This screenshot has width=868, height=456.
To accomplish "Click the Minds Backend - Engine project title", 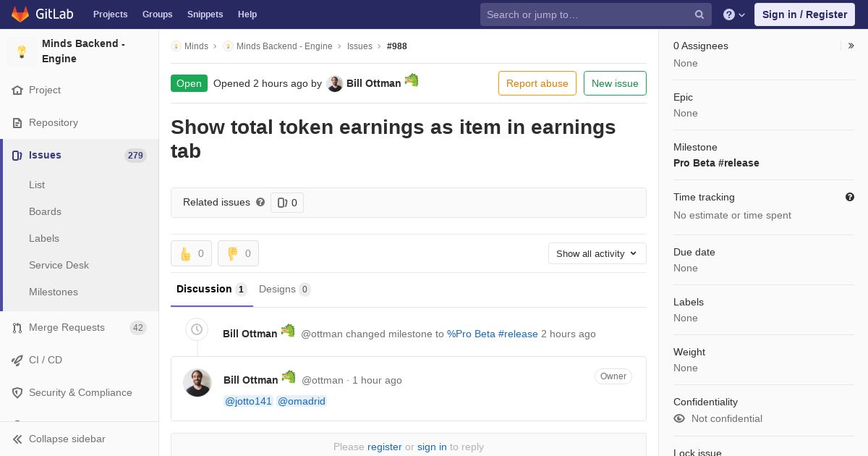I will pos(83,51).
